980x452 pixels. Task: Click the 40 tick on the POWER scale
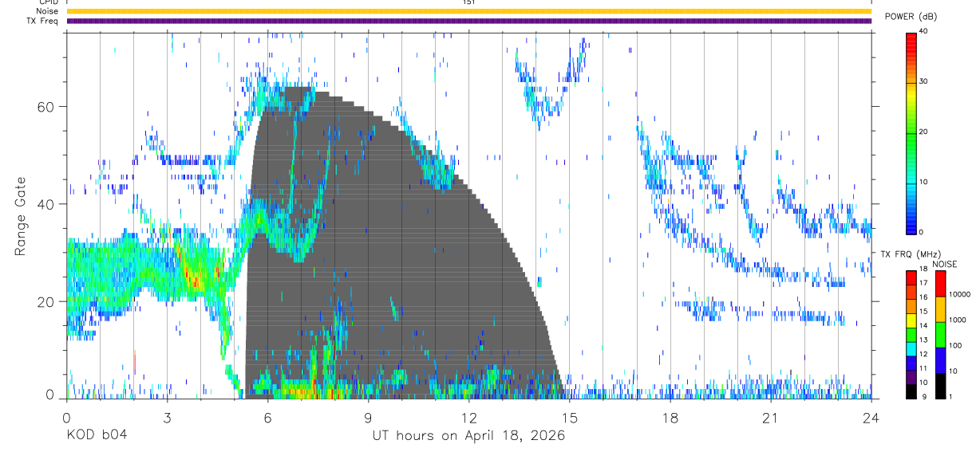[925, 31]
